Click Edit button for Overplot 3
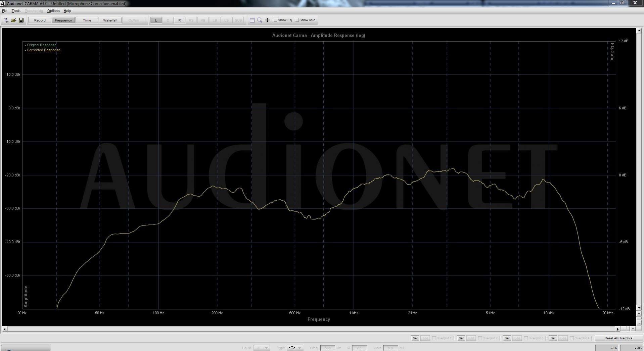This screenshot has height=351, width=644. 517,338
